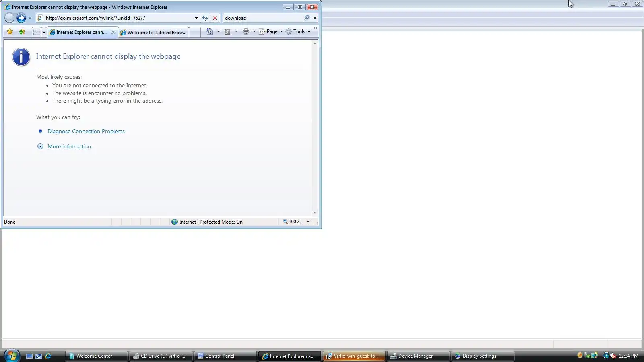The image size is (644, 362).
Task: Expand the Home button dropdown arrow
Action: (218, 31)
